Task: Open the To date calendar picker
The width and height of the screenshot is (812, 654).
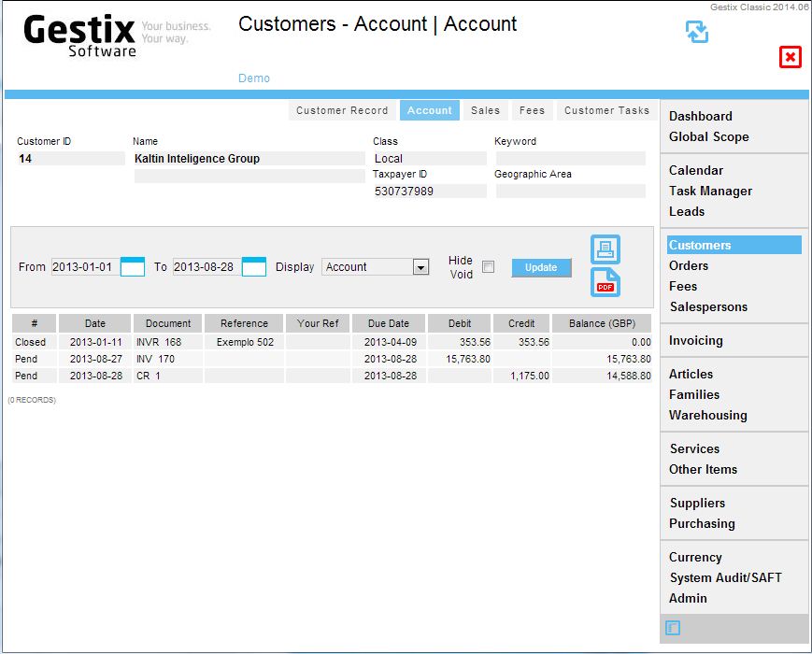Action: 254,267
